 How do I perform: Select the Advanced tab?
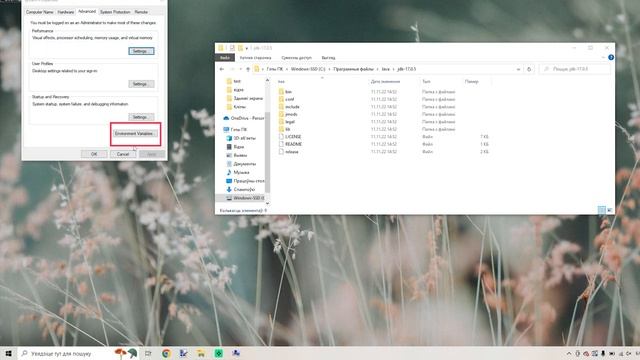[87, 11]
